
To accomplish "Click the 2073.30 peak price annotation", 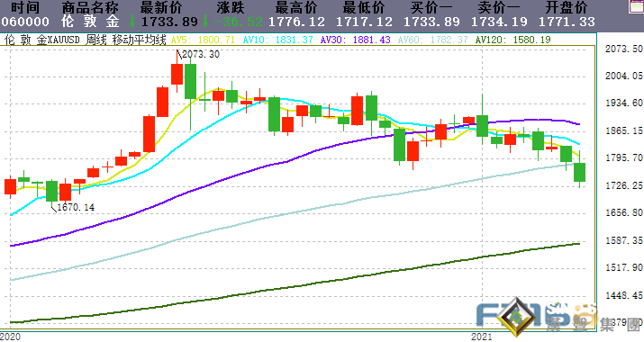I will pos(201,54).
